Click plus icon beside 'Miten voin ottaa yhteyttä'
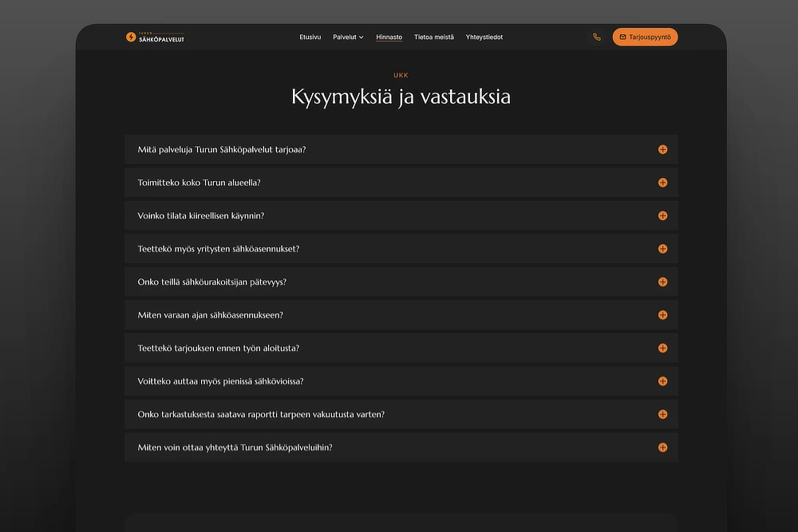The image size is (798, 532). 662,447
